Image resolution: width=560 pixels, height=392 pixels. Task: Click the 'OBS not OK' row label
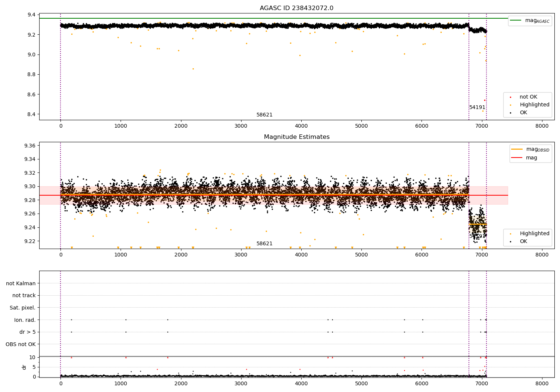21,345
